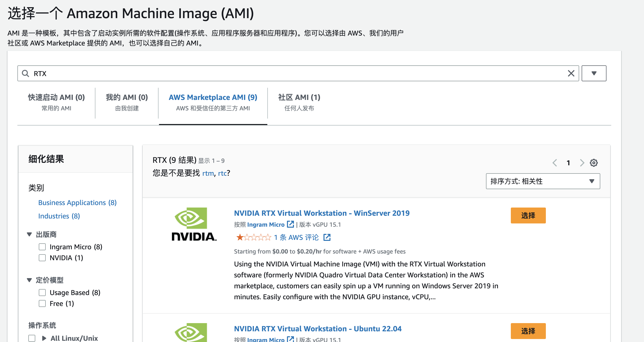Collapse the 定价模型 filter section

29,280
